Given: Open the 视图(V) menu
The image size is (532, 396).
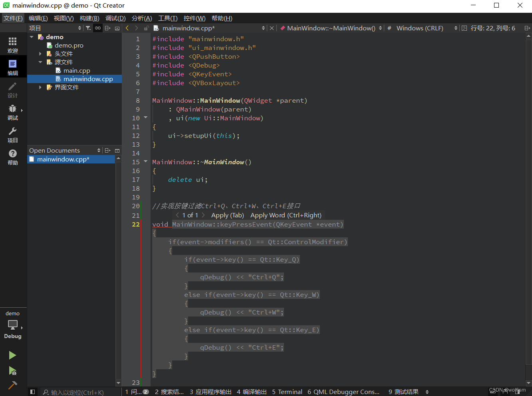Looking at the screenshot, I should [64, 18].
